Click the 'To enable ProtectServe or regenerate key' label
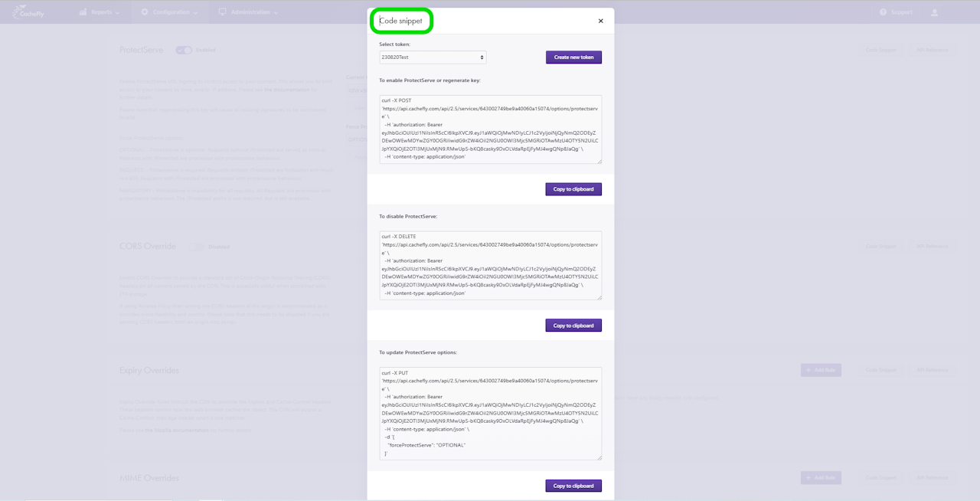Screen dimensions: 980x501 (x=430, y=80)
